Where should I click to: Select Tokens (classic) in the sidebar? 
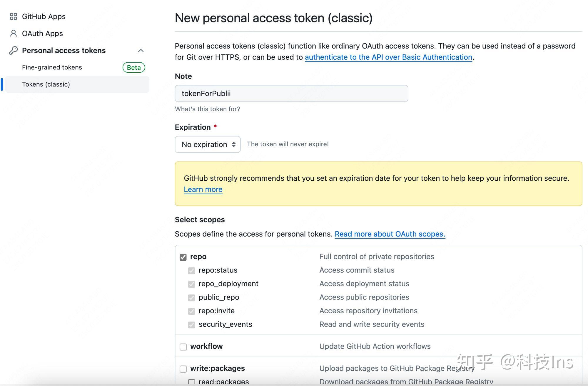click(46, 84)
